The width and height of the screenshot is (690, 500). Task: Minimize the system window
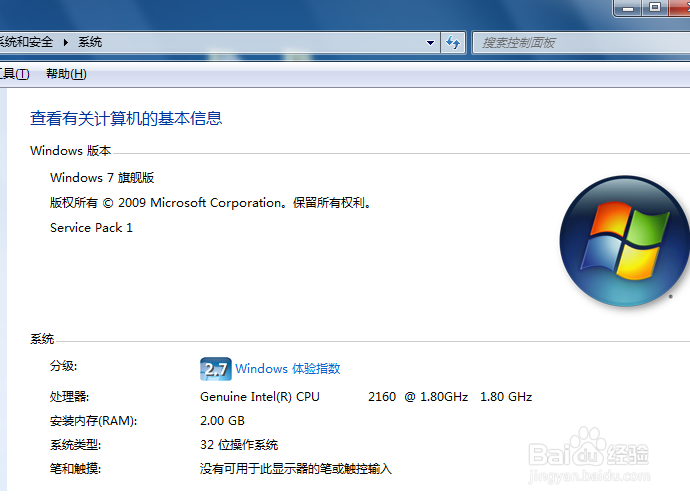coord(628,7)
